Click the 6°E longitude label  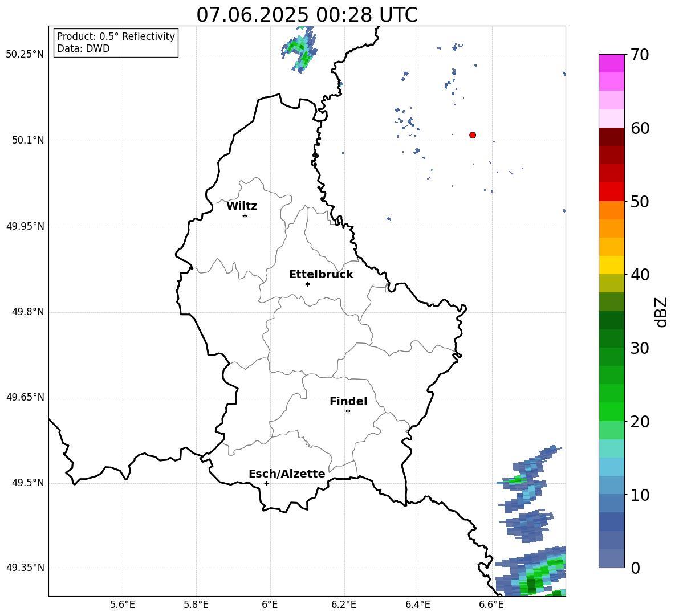pos(270,605)
